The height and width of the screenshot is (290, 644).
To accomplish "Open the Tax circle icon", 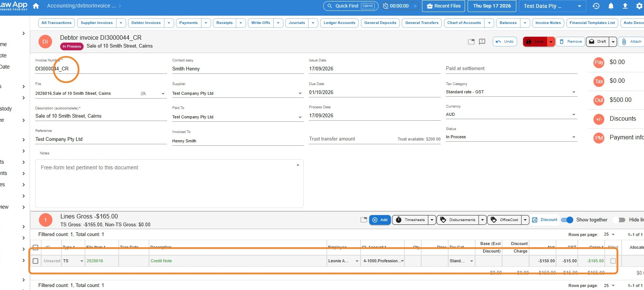I will tap(599, 81).
